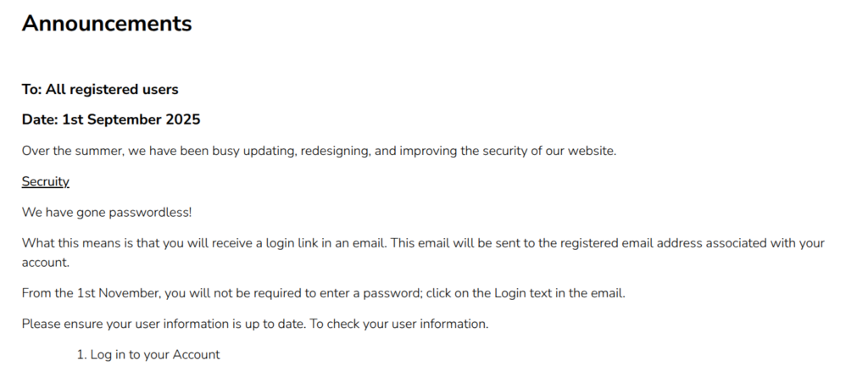Click the underlined Security heading
The height and width of the screenshot is (366, 868).
point(45,181)
